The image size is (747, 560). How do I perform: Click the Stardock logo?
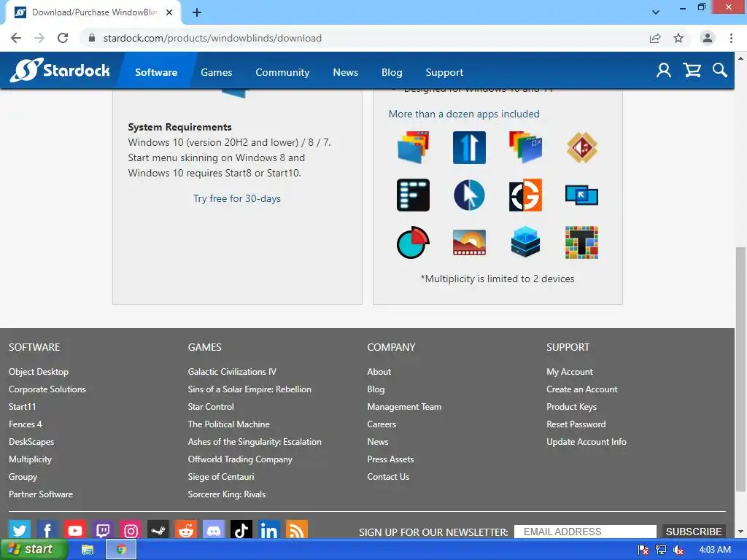[x=60, y=71]
